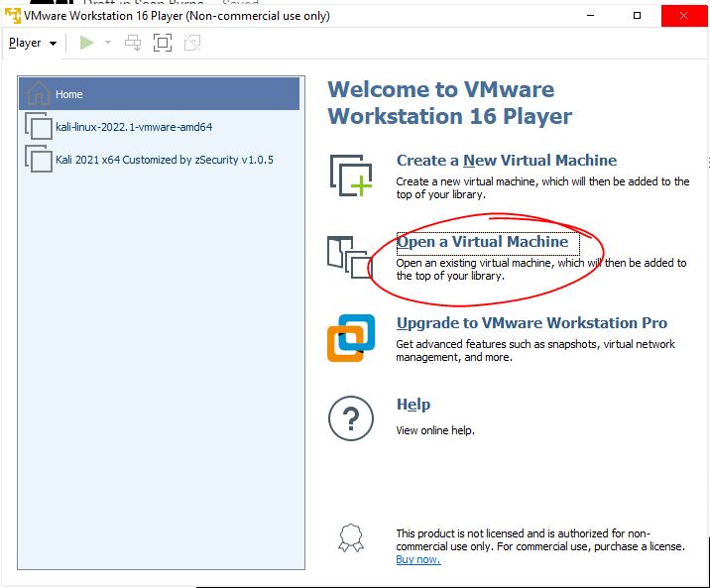The height and width of the screenshot is (588, 710).
Task: Click the Unity mode toolbar icon
Action: coord(192,43)
